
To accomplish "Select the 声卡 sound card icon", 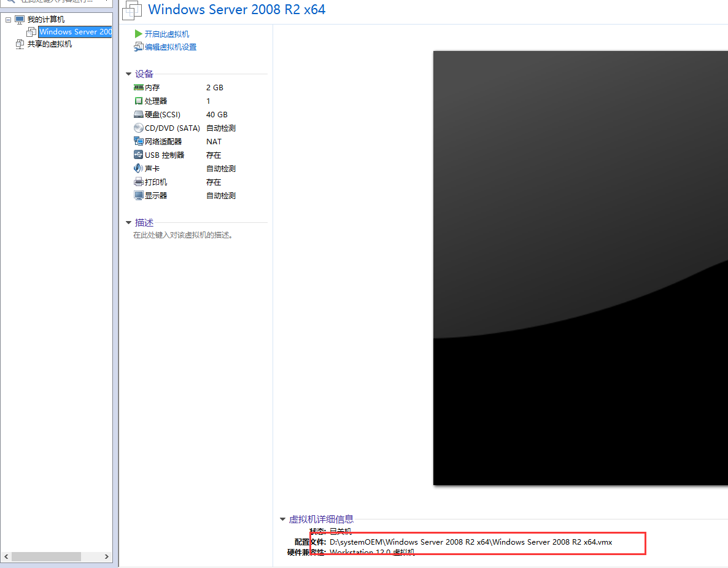I will coord(138,168).
